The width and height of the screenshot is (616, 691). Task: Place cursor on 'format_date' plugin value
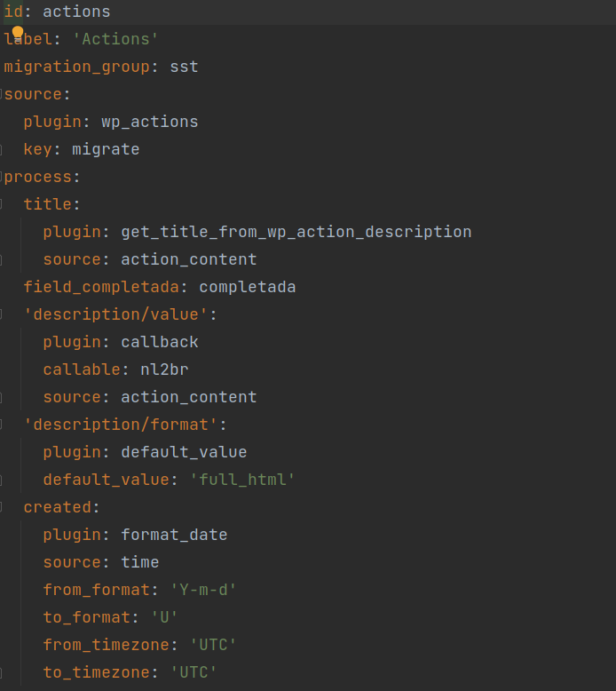(174, 535)
